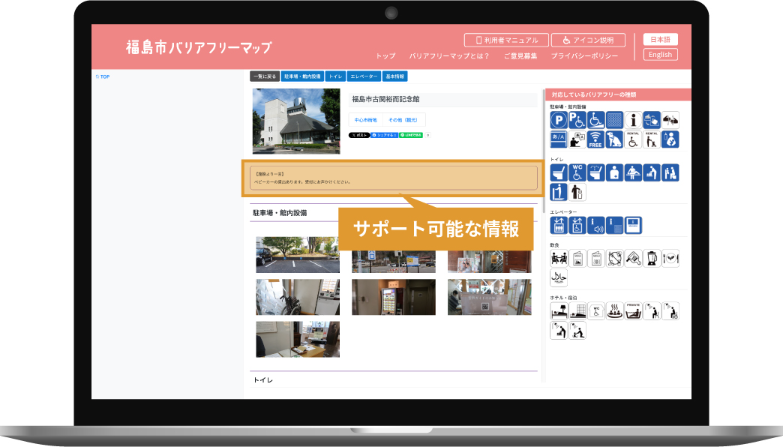The image size is (783, 447).
Task: Click the wheelchair-accessible parking icon
Action: pos(577,120)
